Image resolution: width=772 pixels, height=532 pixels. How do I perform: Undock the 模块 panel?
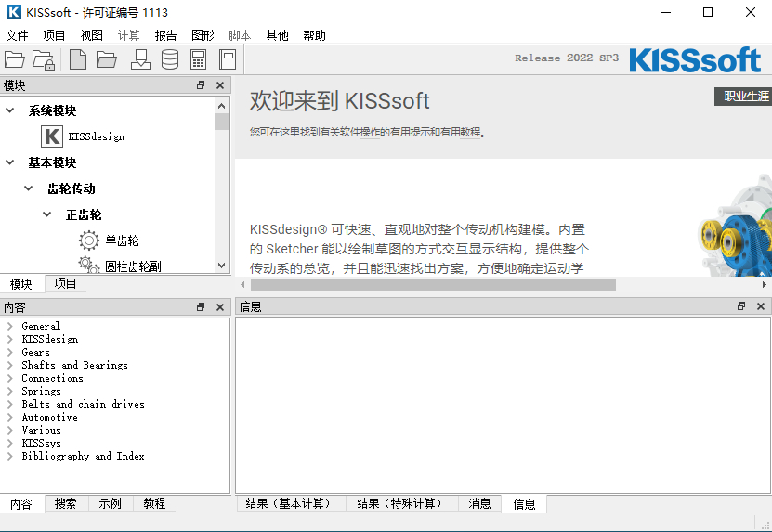click(201, 85)
